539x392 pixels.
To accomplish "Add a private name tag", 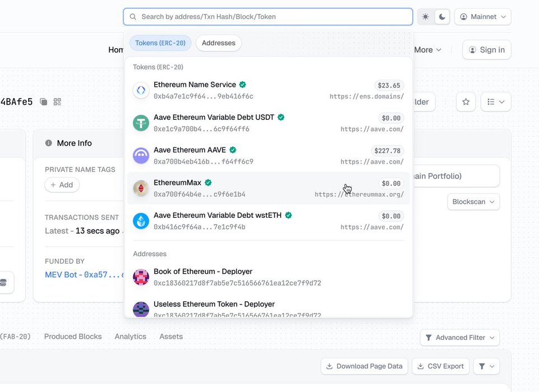I will click(62, 185).
